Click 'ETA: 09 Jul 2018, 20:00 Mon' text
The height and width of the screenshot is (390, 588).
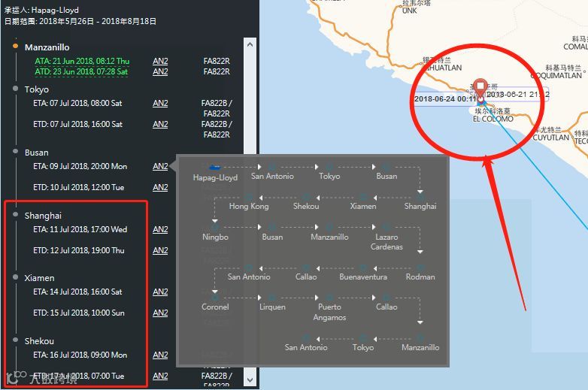tap(80, 166)
